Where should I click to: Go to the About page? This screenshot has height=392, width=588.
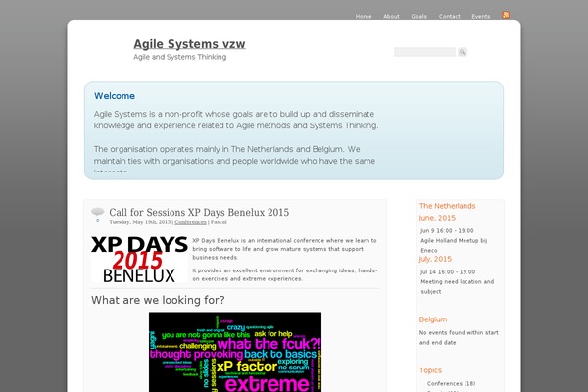point(391,16)
